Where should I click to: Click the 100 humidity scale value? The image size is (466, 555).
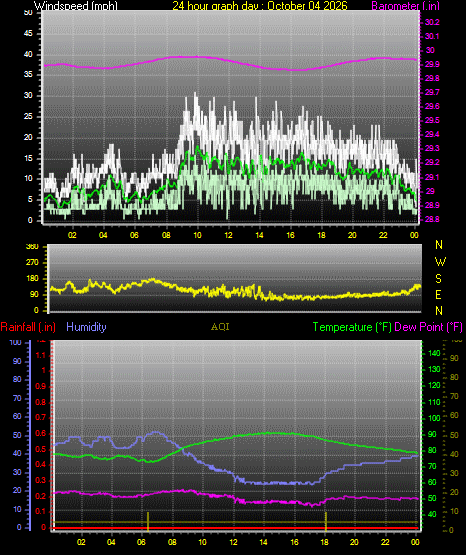click(16, 342)
